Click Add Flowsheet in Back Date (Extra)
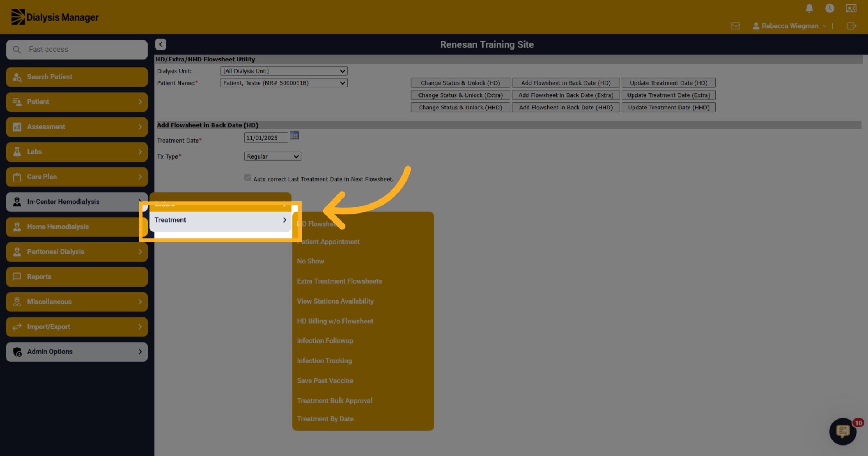This screenshot has width=868, height=456. click(x=566, y=95)
